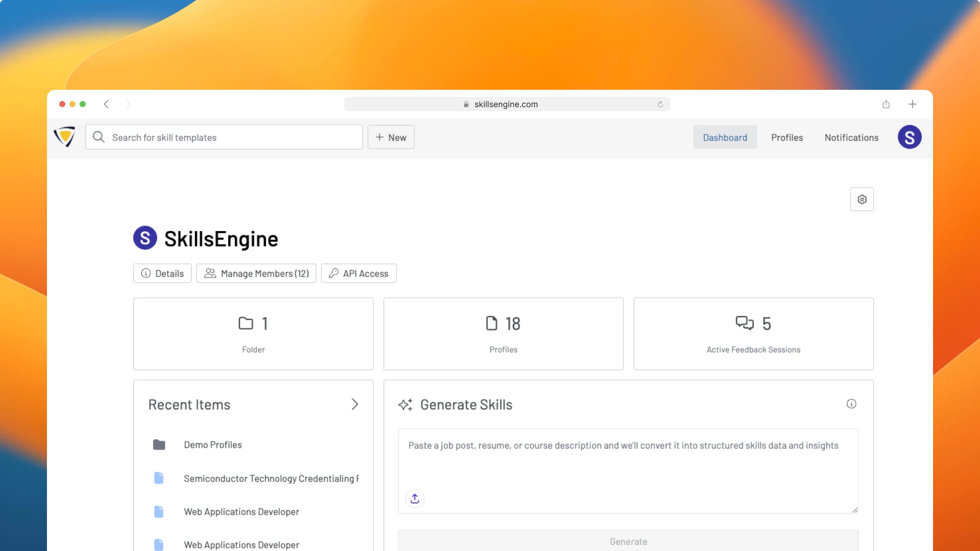Select the Dashboard tab
The width and height of the screenshot is (980, 551).
coord(724,137)
